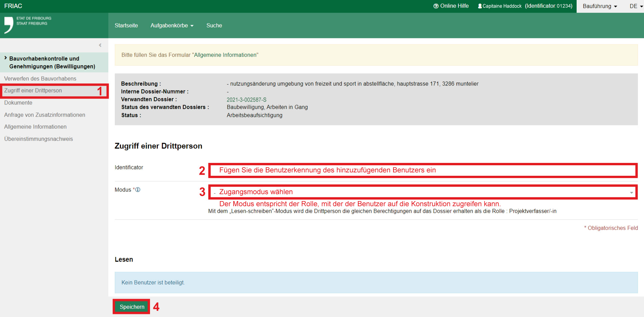Open the Bauführung role dropdown
Viewport: 644px width, 317px height.
click(600, 6)
